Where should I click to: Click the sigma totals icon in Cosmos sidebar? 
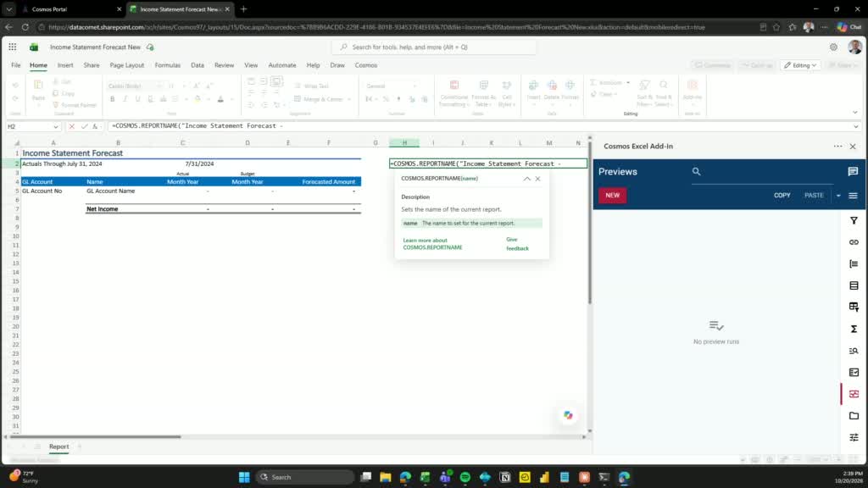pyautogui.click(x=854, y=329)
